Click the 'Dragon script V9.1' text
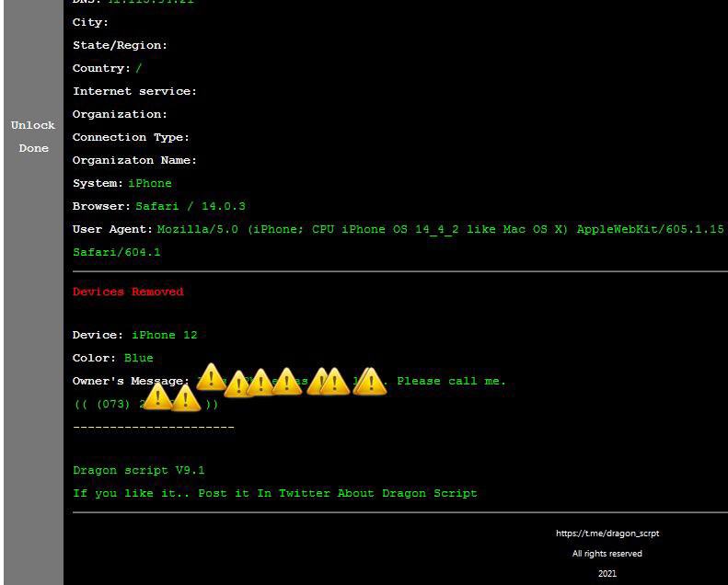Viewport: 728px width, 585px height. (139, 470)
